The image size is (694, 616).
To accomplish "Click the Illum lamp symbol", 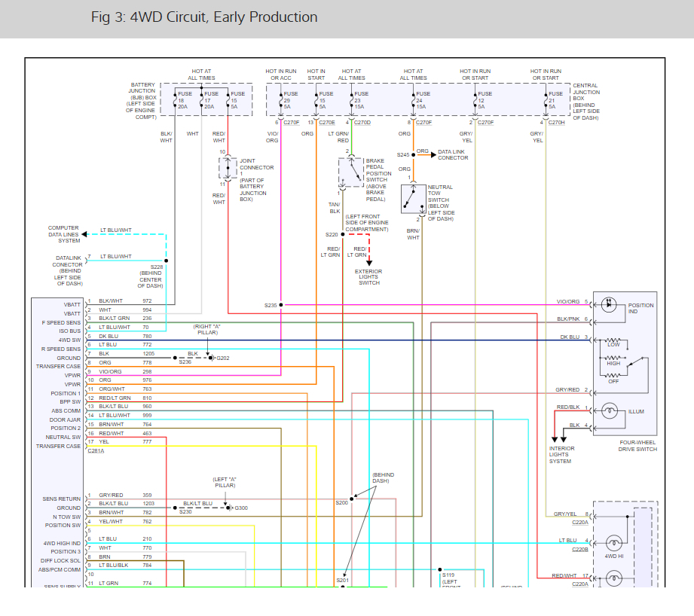I will [x=610, y=411].
